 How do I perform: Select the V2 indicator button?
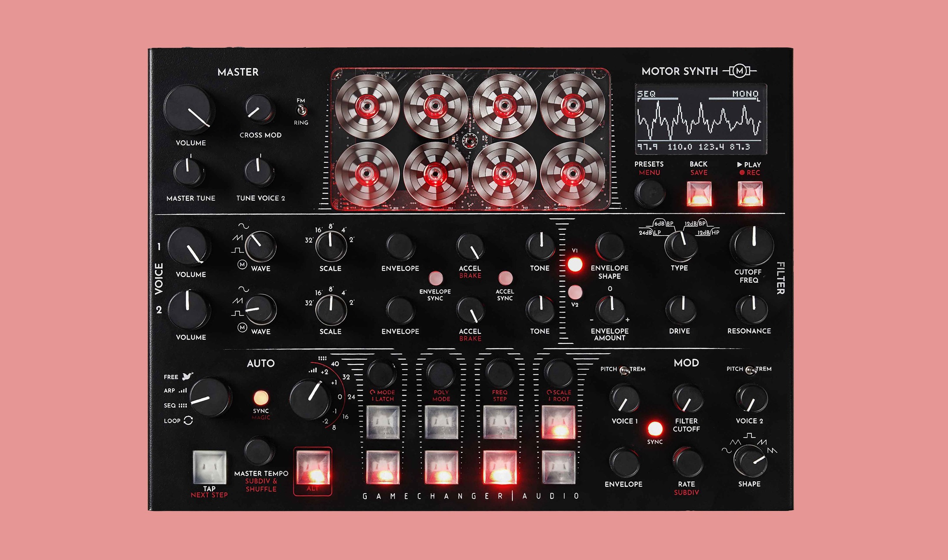point(575,292)
